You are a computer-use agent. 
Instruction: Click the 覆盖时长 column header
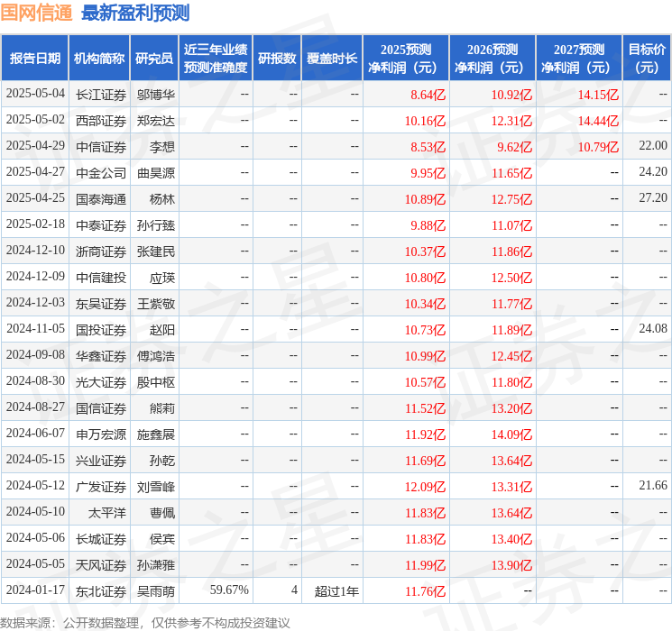(x=331, y=59)
